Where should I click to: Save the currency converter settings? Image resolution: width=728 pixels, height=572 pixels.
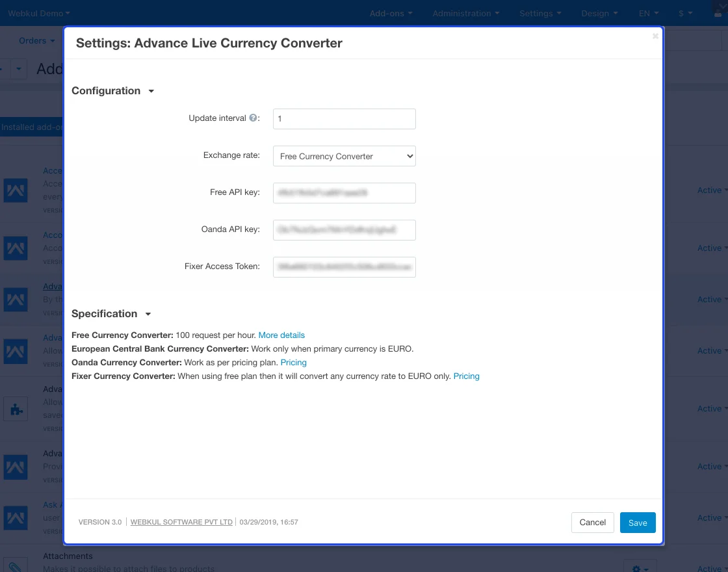pyautogui.click(x=637, y=523)
